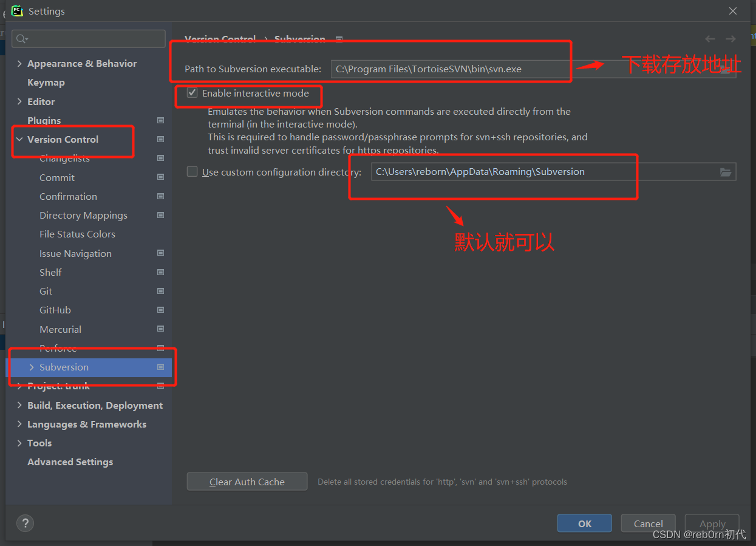This screenshot has width=756, height=546.
Task: Click project-level icon next to Plugins
Action: coord(160,120)
